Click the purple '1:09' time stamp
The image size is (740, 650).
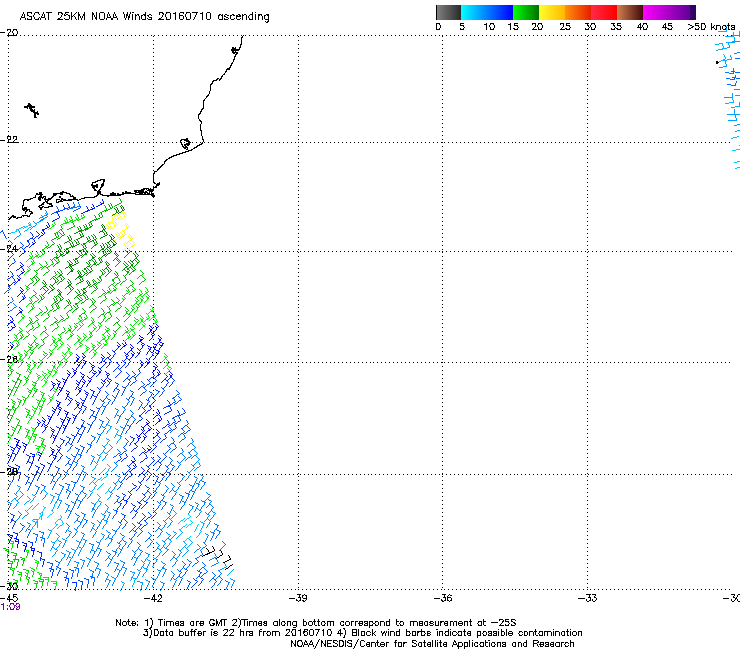[x=10, y=607]
